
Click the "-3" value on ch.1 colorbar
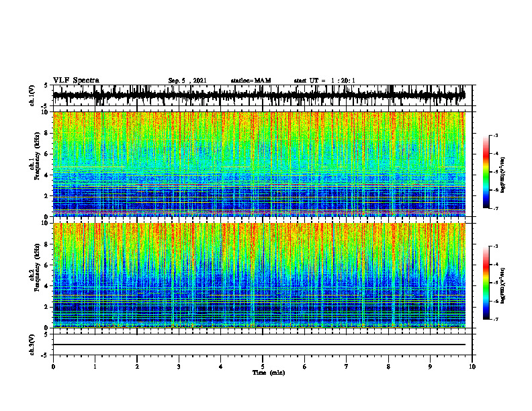495,136
